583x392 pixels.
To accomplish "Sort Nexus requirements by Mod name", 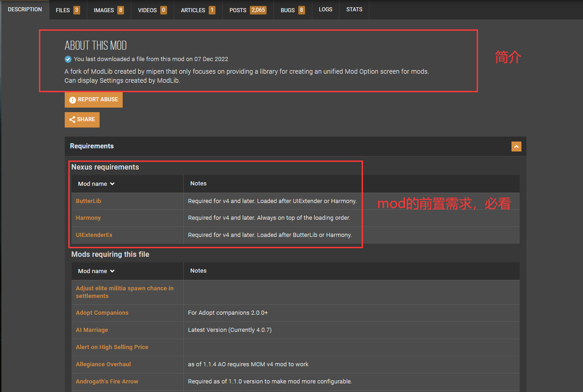I will pos(96,184).
